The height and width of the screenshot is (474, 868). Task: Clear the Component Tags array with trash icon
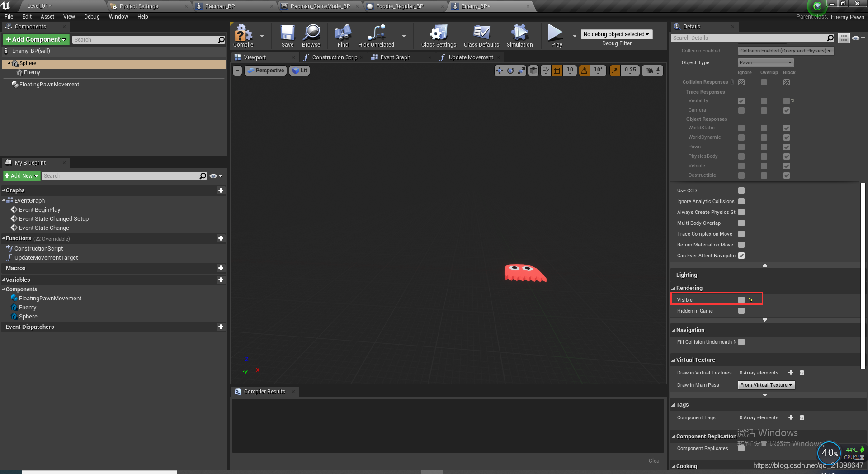pos(802,417)
